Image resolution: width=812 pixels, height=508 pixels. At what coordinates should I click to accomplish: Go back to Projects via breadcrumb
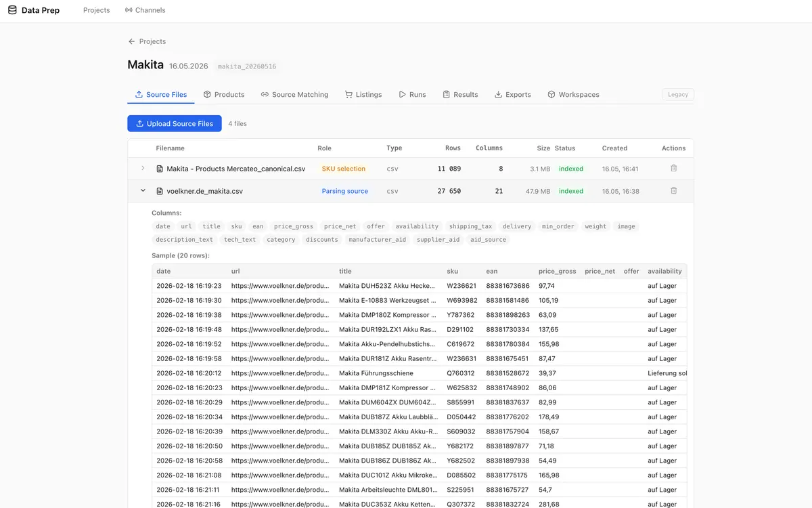147,41
